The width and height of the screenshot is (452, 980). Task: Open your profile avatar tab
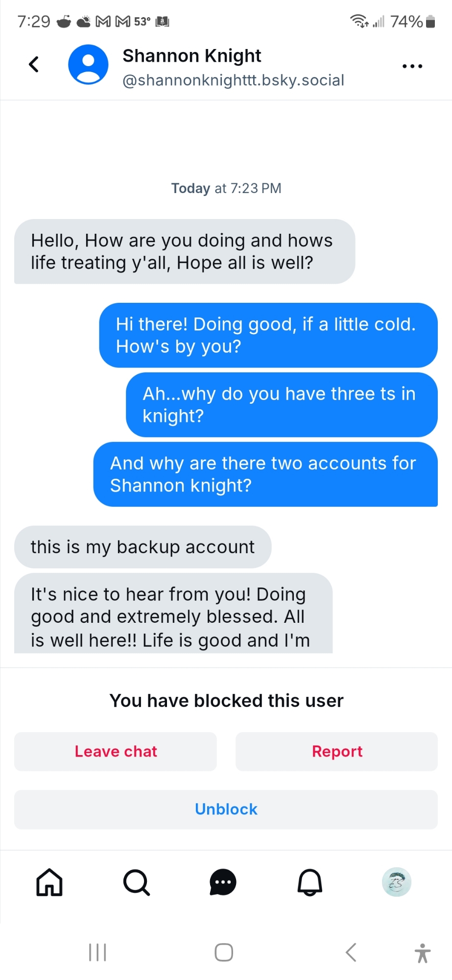tap(396, 882)
